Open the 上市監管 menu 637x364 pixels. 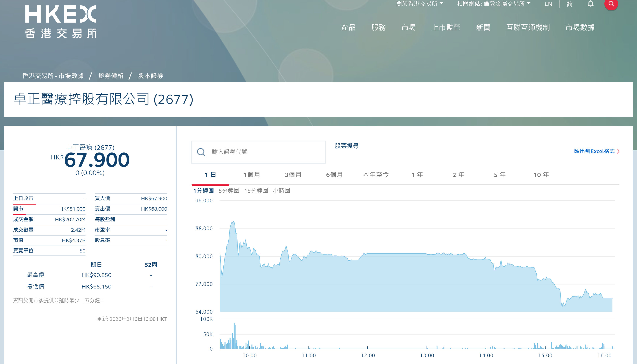point(446,27)
